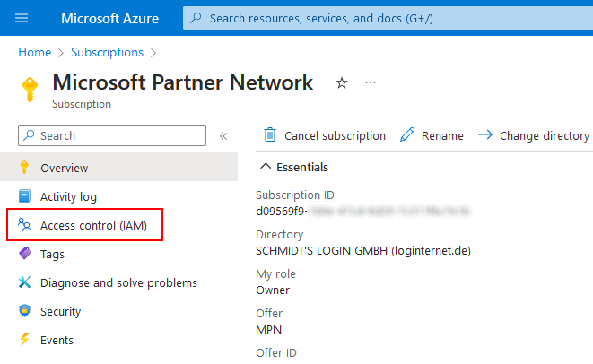Open Access control (IAM)
This screenshot has width=593, height=364.
[x=93, y=225]
